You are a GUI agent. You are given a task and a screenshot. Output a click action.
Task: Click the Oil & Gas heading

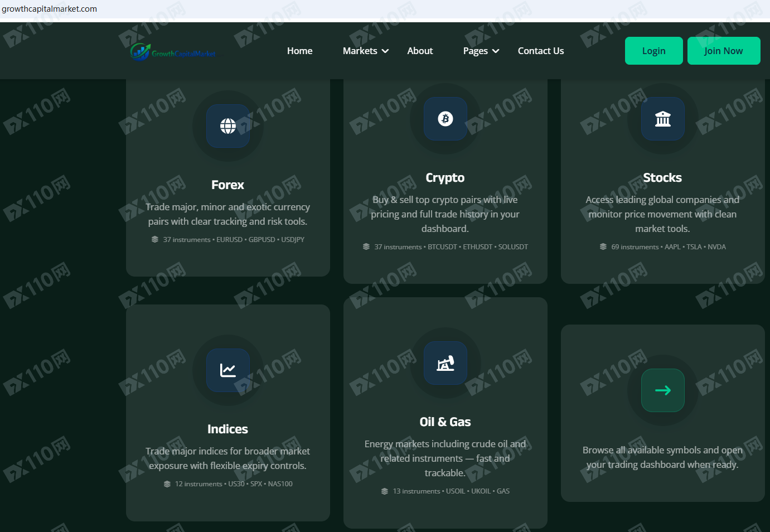click(x=445, y=422)
